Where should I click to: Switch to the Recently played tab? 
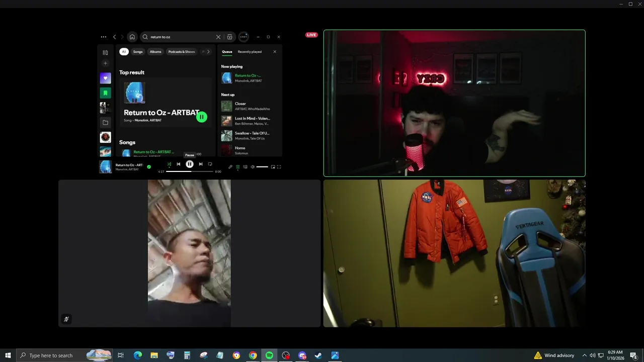click(x=250, y=52)
